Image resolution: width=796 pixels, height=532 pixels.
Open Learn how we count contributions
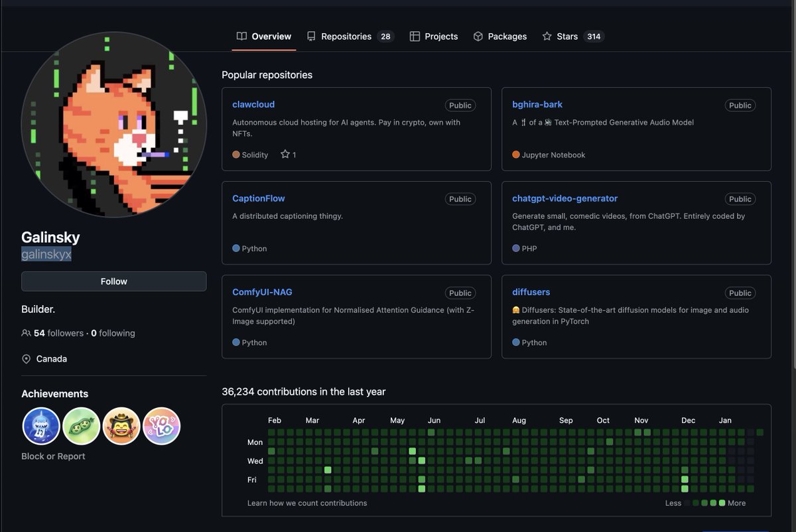pyautogui.click(x=307, y=503)
